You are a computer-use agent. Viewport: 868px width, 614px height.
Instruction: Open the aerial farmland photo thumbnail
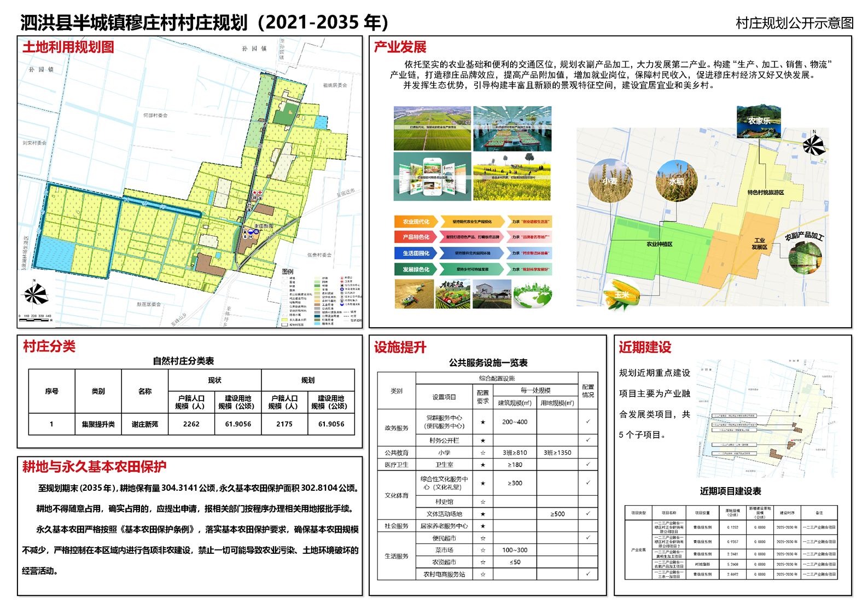[432, 128]
